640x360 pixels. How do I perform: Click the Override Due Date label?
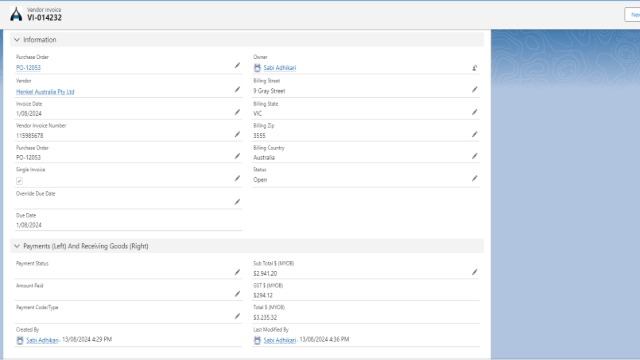[x=36, y=193]
